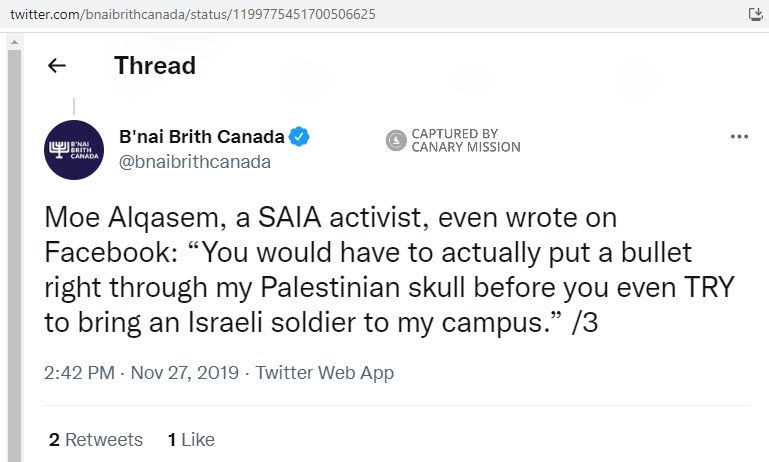Click the thread connector line above the avatar
The height and width of the screenshot is (462, 769).
[75, 106]
